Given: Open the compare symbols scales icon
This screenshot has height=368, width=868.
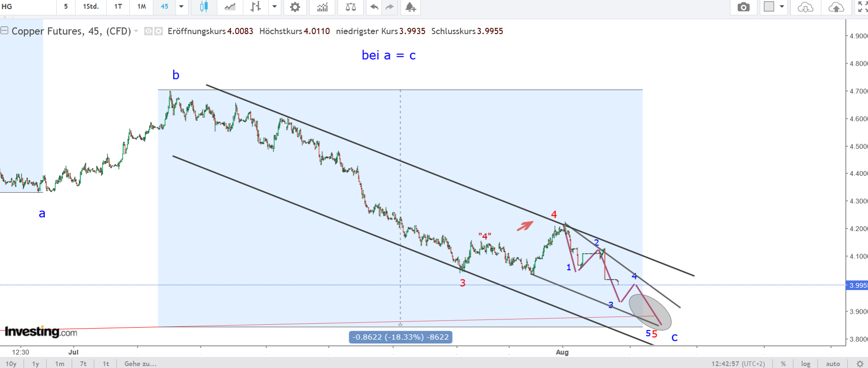Looking at the screenshot, I should pyautogui.click(x=351, y=7).
